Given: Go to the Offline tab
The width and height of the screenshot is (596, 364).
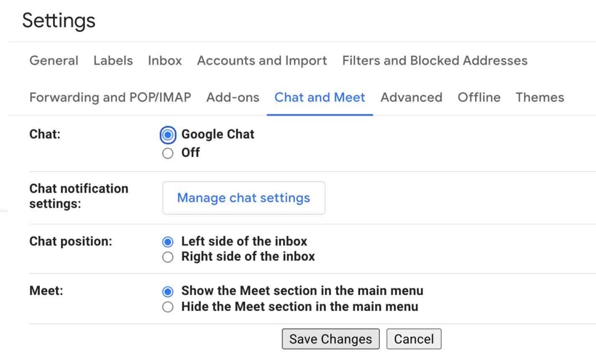Looking at the screenshot, I should pyautogui.click(x=479, y=97).
